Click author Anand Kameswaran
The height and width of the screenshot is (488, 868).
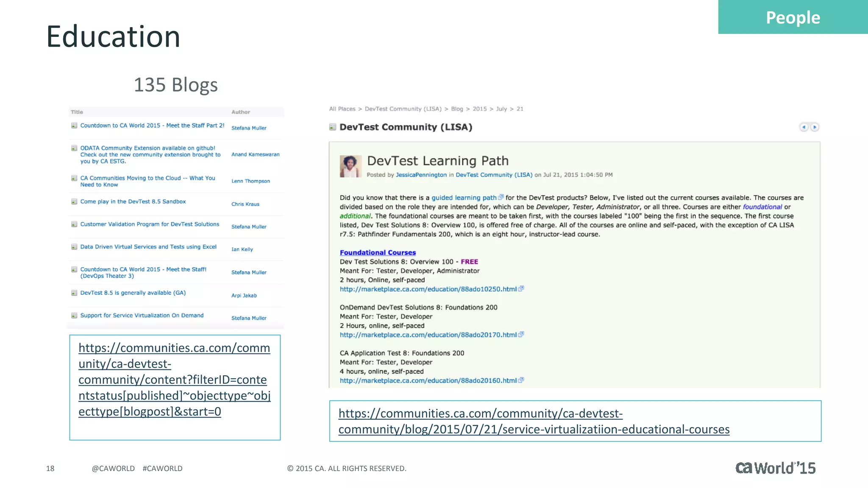[256, 155]
